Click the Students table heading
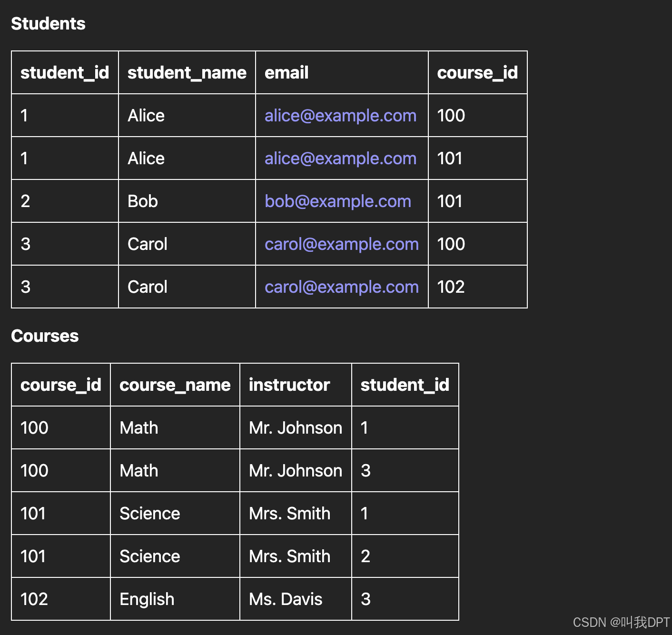672x635 pixels. click(x=48, y=24)
